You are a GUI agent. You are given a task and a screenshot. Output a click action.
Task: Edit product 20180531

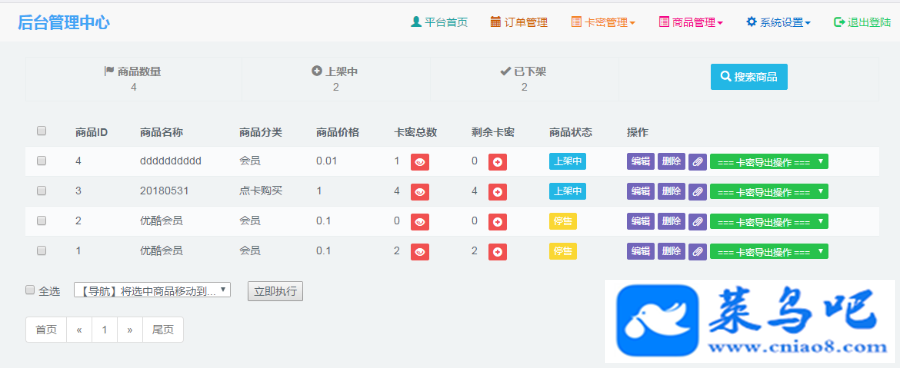coord(641,192)
